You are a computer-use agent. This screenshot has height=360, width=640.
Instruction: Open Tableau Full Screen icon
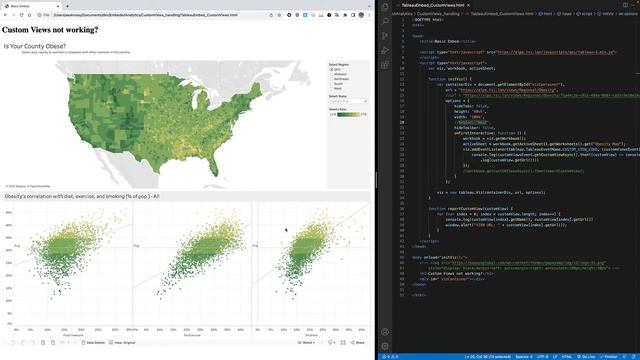click(343, 342)
